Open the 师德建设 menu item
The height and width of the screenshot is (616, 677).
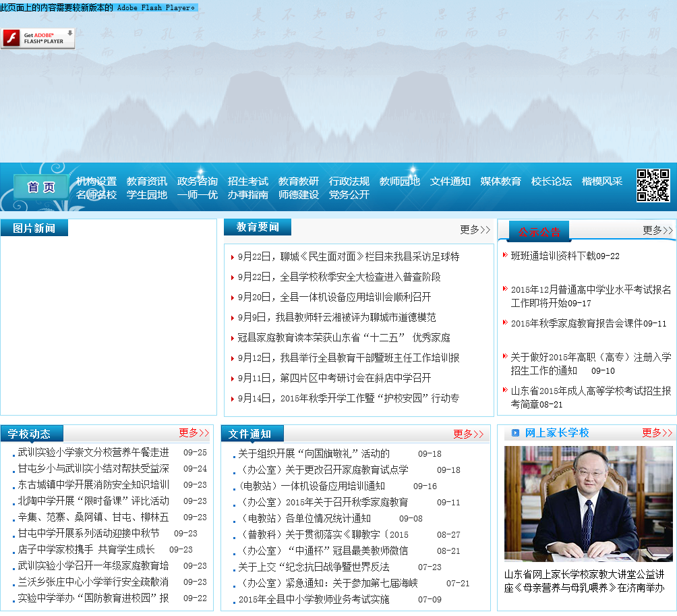pyautogui.click(x=298, y=195)
